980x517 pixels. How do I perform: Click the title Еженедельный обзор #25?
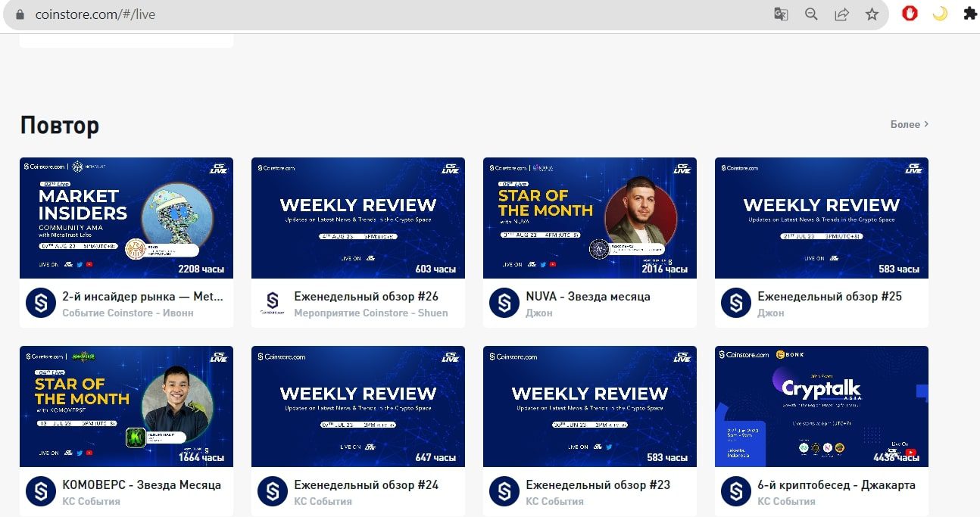pos(830,296)
